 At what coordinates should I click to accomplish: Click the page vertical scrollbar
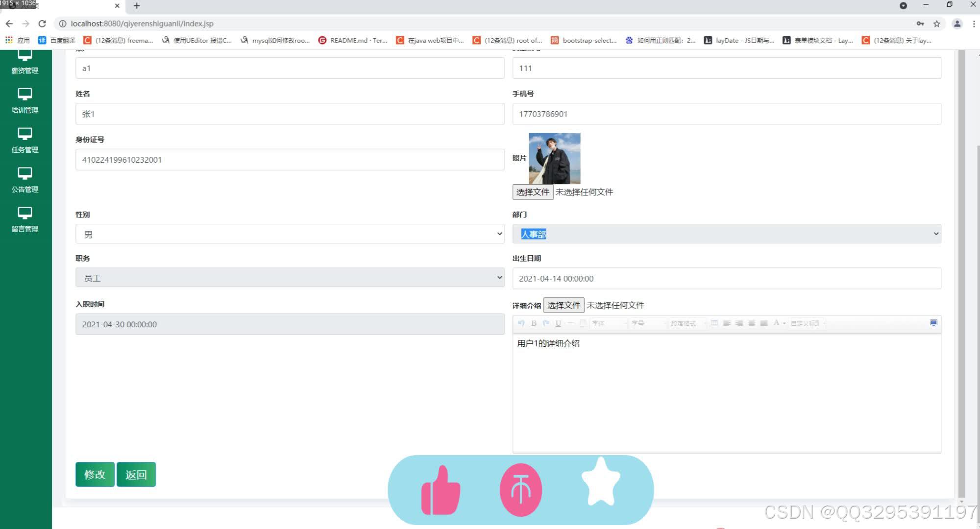coord(961,274)
